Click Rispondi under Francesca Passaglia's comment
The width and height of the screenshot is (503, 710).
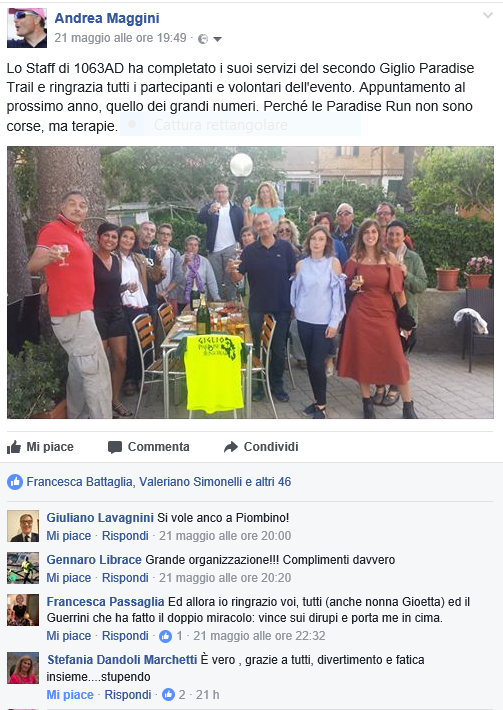pos(125,636)
